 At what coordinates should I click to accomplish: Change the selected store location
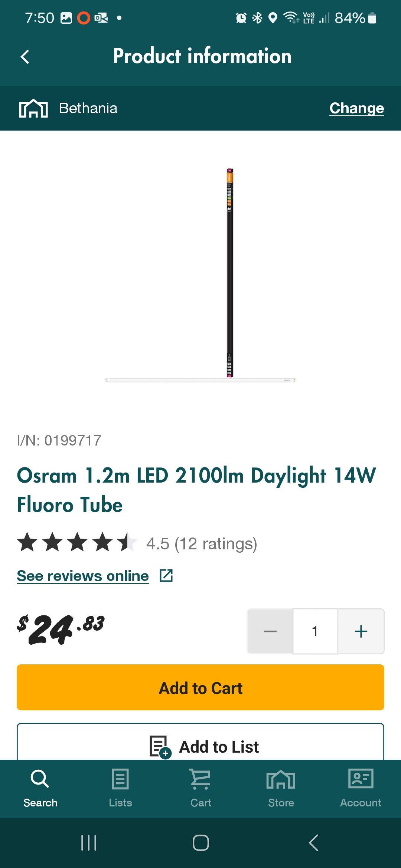point(356,108)
